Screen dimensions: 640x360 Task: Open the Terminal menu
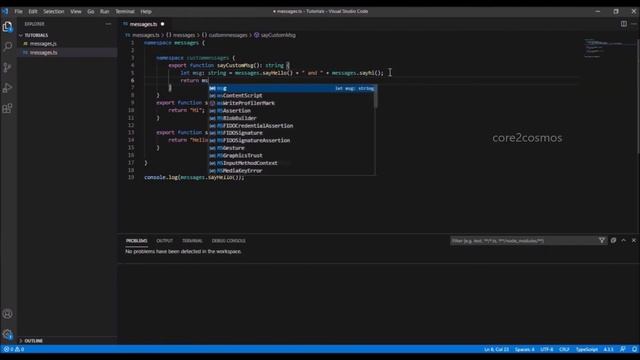(x=125, y=11)
